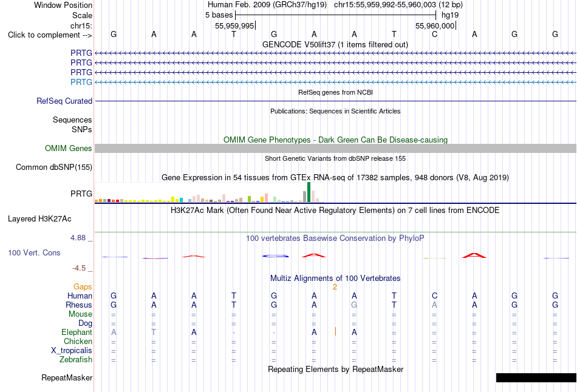
Task: Click the -4.5 conservation scale value
Action: (79, 268)
